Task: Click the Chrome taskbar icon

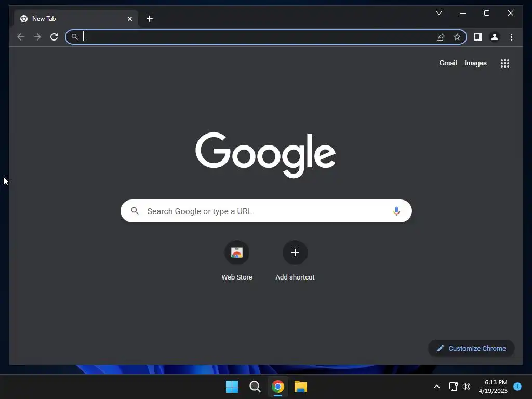Action: (278, 387)
